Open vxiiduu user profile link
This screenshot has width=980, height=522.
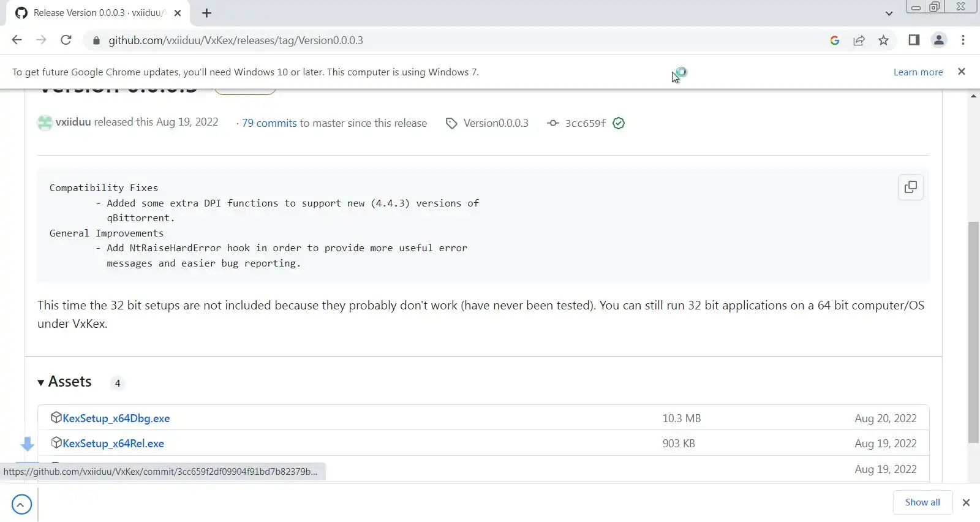(73, 122)
